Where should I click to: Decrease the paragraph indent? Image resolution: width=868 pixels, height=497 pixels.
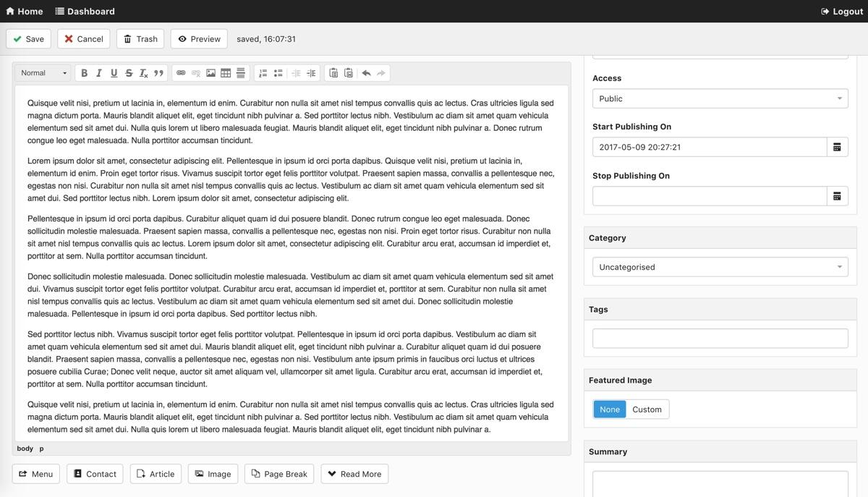(296, 73)
